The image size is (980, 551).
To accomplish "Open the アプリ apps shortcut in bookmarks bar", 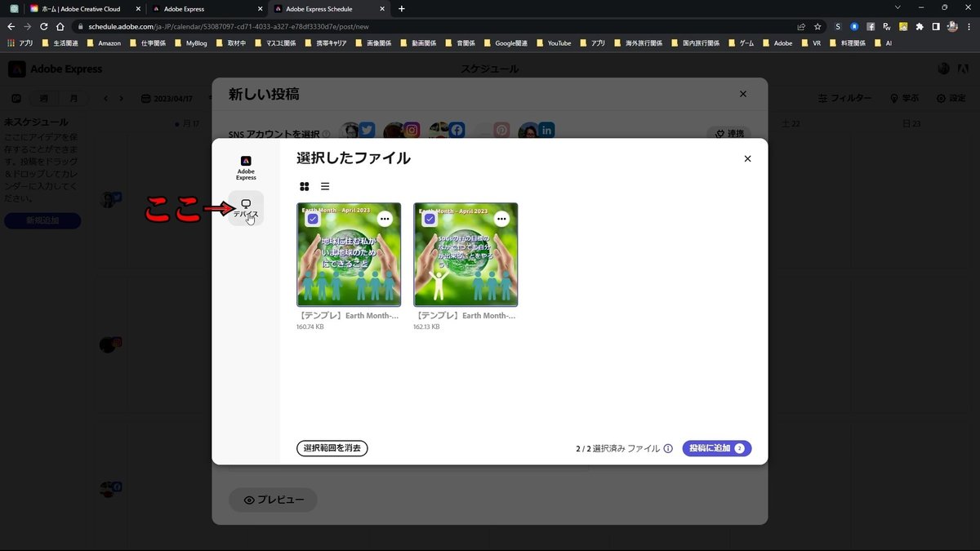I will (x=20, y=42).
